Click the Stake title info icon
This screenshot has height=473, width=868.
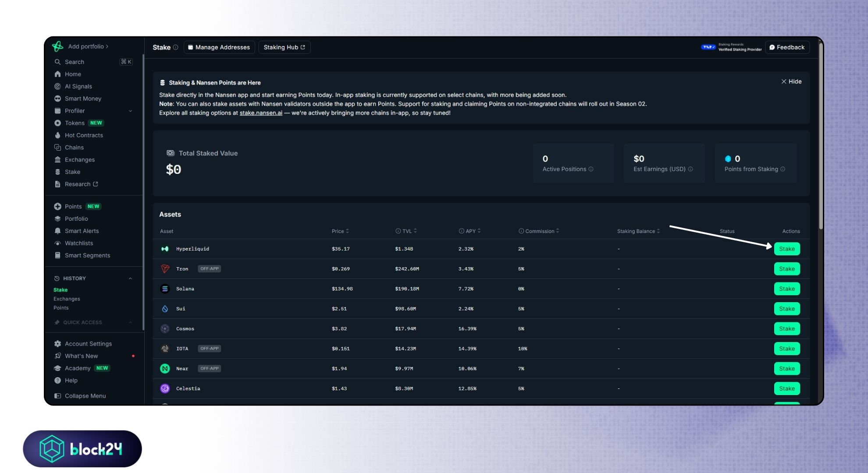(175, 47)
